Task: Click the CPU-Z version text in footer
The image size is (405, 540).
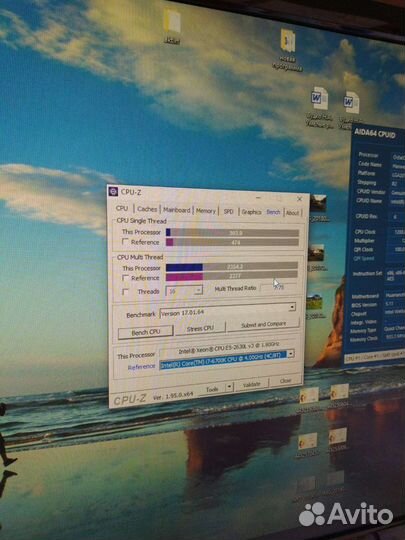Action: click(x=173, y=396)
